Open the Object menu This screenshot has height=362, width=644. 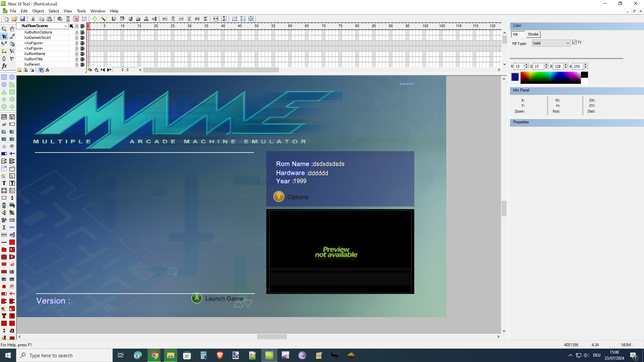pos(38,11)
